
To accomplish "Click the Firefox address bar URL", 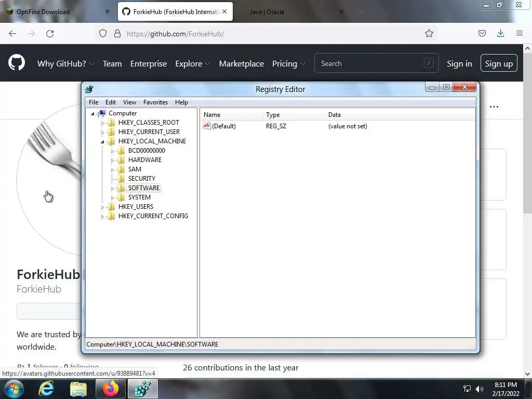I will pos(175,34).
